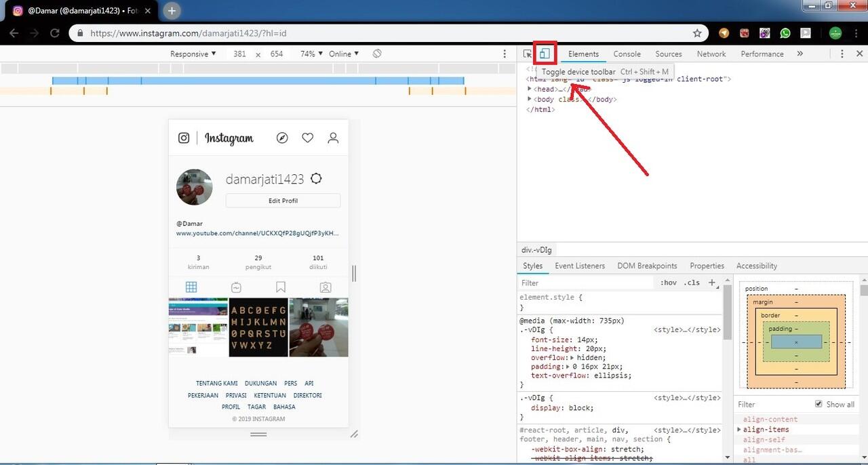Click the computed styles Filter field
Image resolution: width=868 pixels, height=465 pixels.
point(773,405)
